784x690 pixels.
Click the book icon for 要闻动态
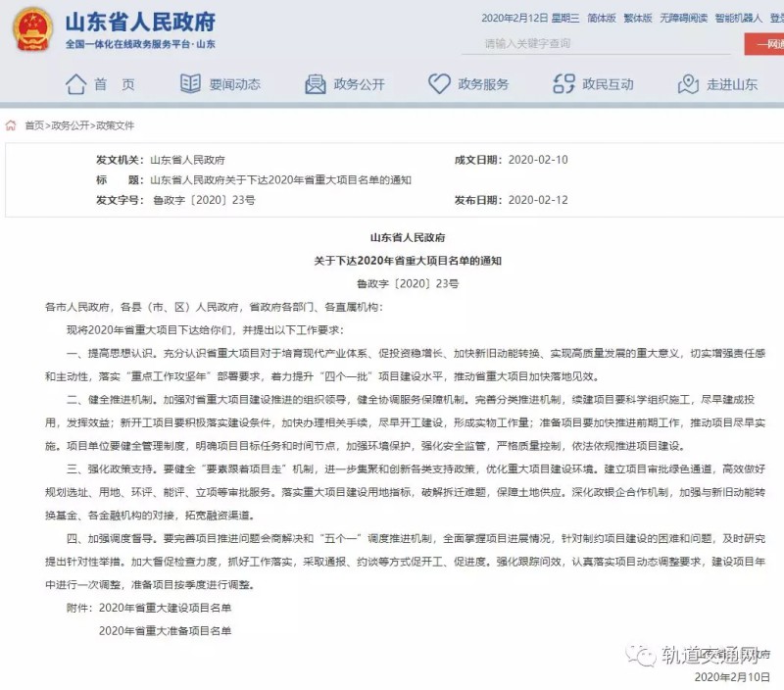click(x=190, y=84)
